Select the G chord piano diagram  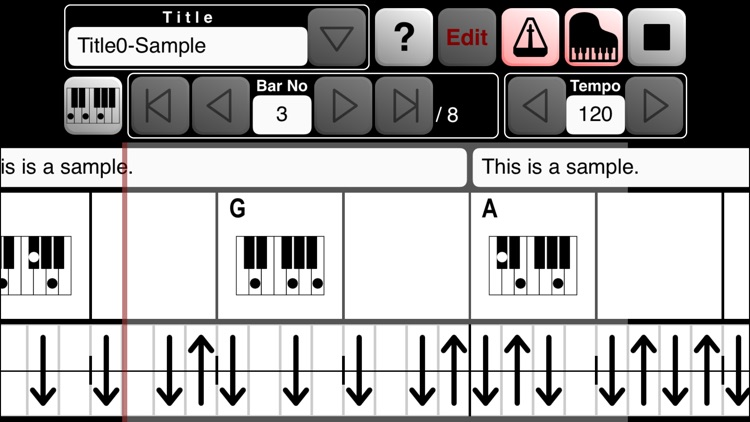point(281,264)
